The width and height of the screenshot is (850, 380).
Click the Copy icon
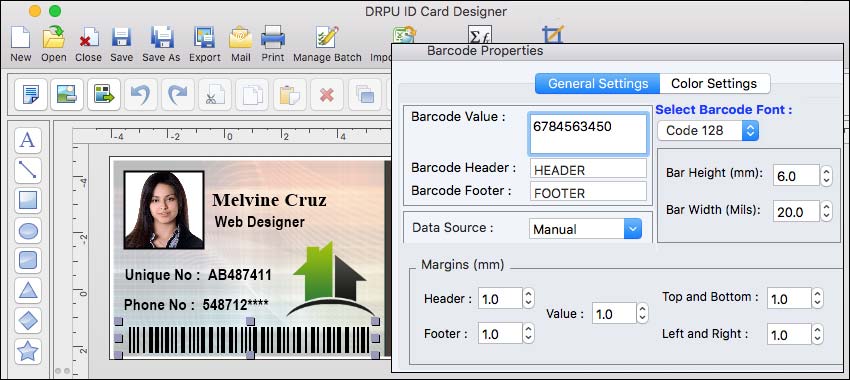coord(253,95)
